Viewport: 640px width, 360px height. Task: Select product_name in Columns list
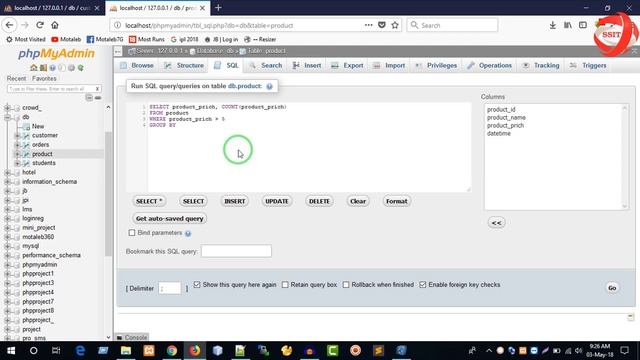point(506,118)
